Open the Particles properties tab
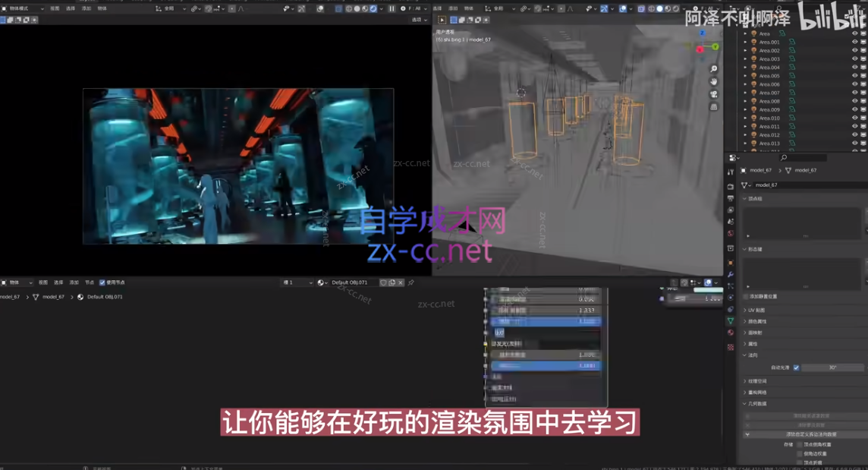The width and height of the screenshot is (868, 470). pos(731,286)
